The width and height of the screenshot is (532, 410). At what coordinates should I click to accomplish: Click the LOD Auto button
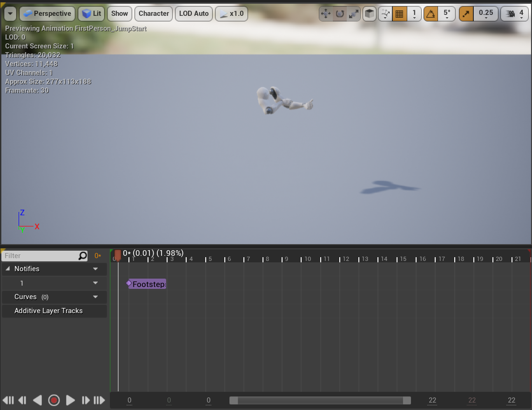point(194,14)
